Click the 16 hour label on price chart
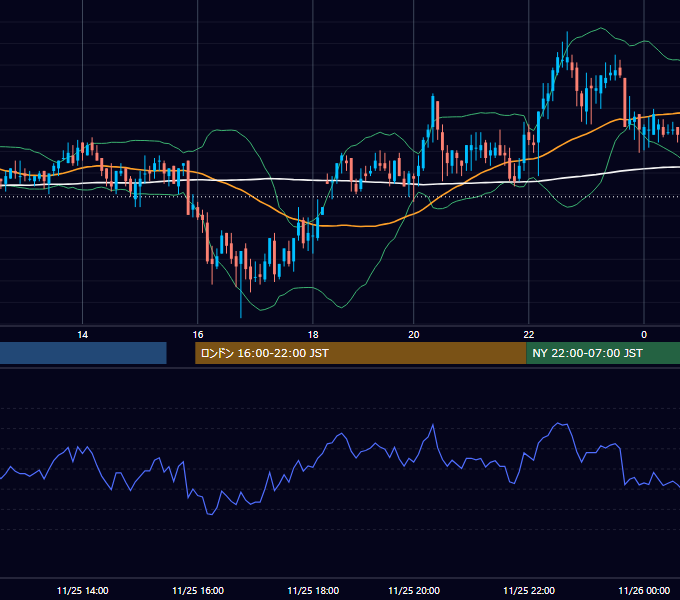 point(198,335)
